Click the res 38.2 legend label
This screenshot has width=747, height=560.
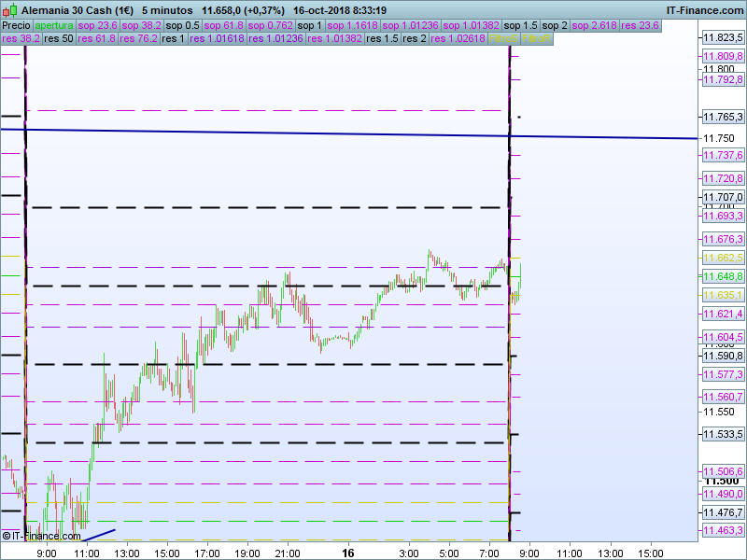pos(21,38)
